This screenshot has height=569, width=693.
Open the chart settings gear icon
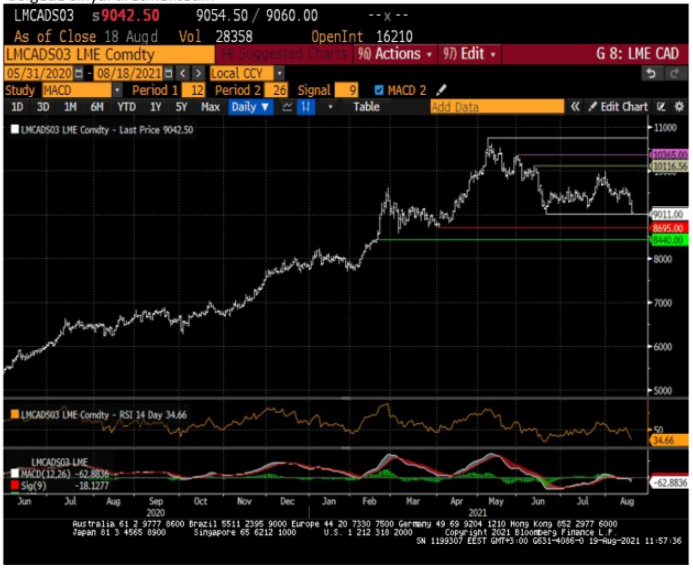coord(679,107)
